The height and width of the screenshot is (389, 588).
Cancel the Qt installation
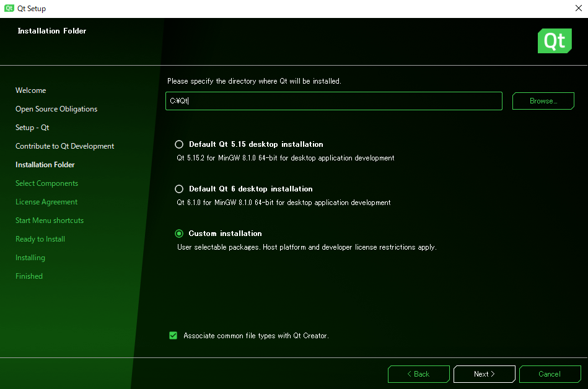550,374
